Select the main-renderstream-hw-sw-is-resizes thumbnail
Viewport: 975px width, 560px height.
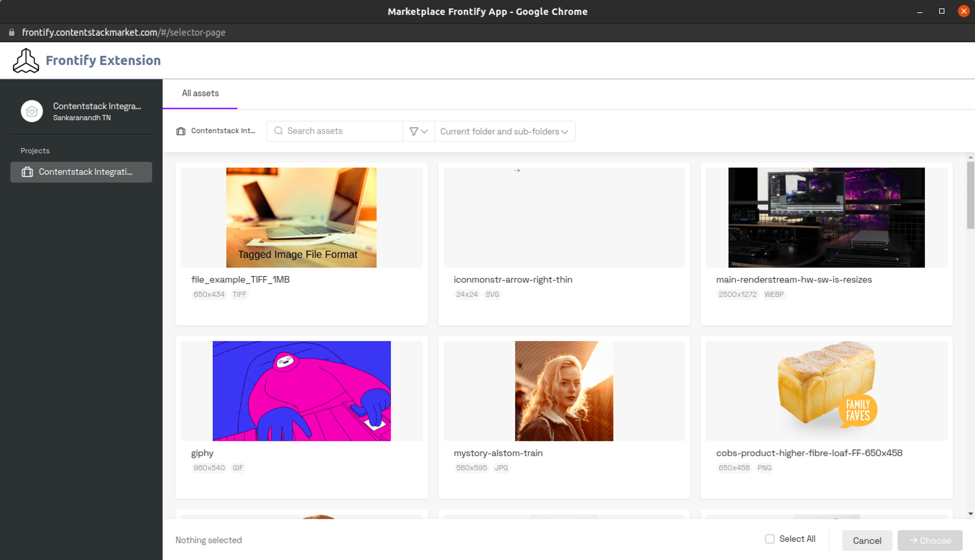(826, 217)
